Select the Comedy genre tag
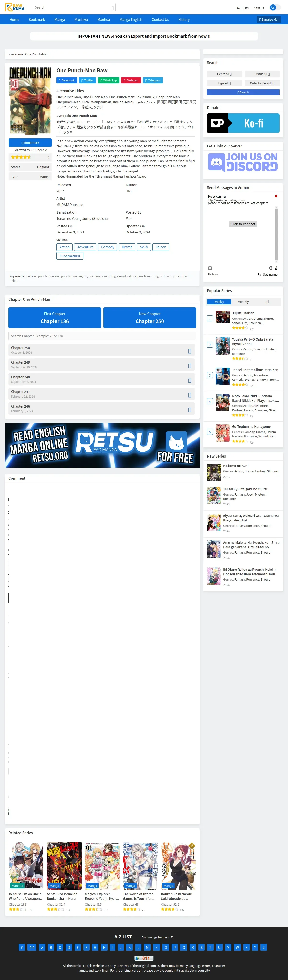The height and width of the screenshot is (980, 288). tap(108, 247)
